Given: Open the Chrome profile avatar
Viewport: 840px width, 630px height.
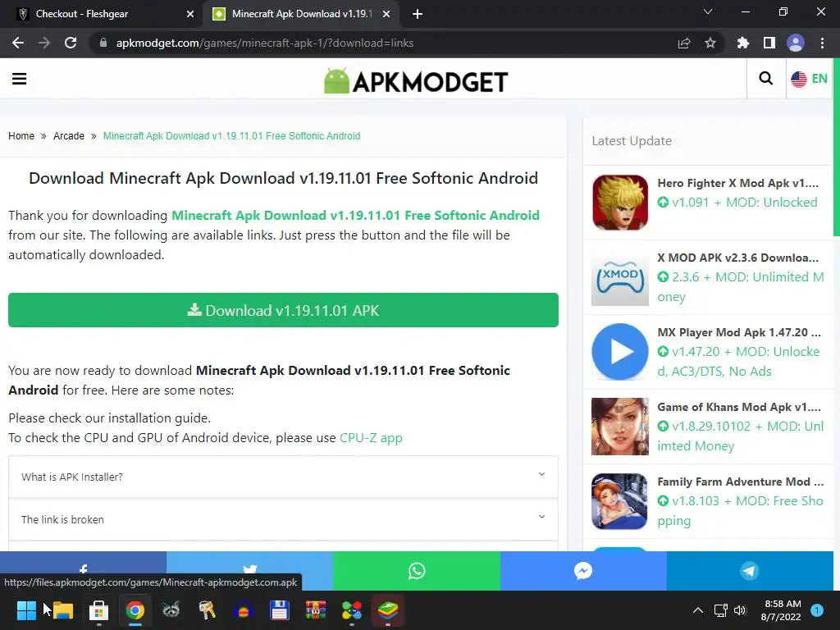Looking at the screenshot, I should point(796,43).
